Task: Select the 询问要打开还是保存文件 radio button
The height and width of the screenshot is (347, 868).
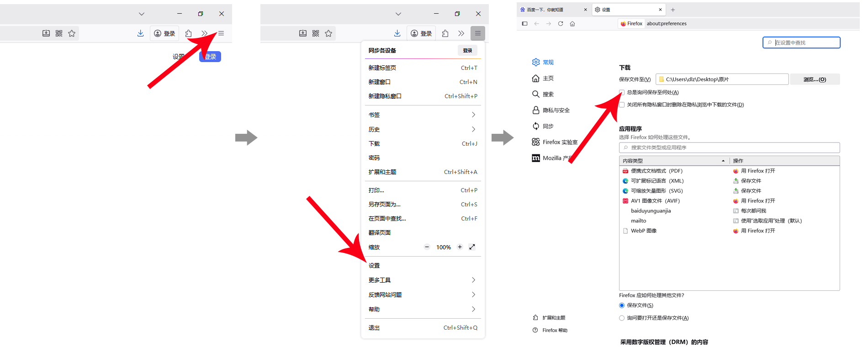Action: (622, 318)
